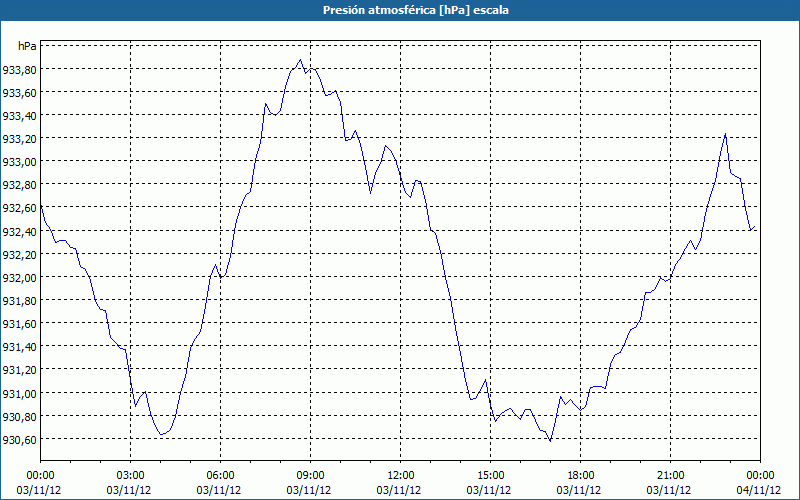Screen dimensions: 800x500
Task: Click the 06:00 time label
Action: (220, 476)
